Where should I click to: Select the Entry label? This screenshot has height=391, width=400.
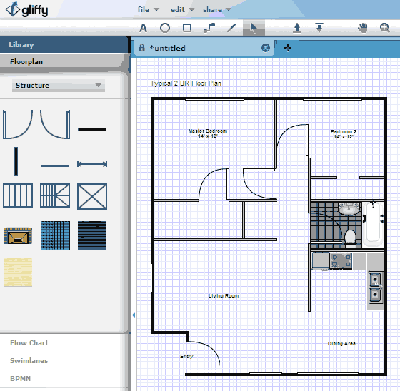point(187,357)
